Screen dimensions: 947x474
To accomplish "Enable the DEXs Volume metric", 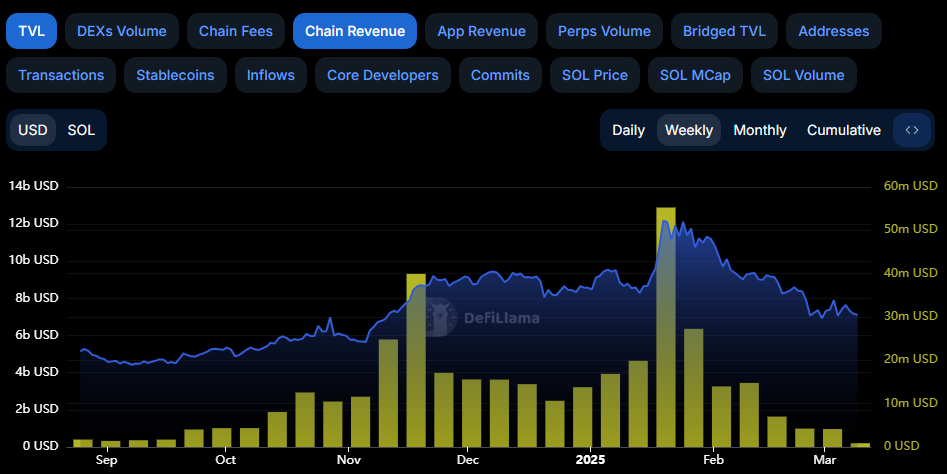I will point(121,31).
